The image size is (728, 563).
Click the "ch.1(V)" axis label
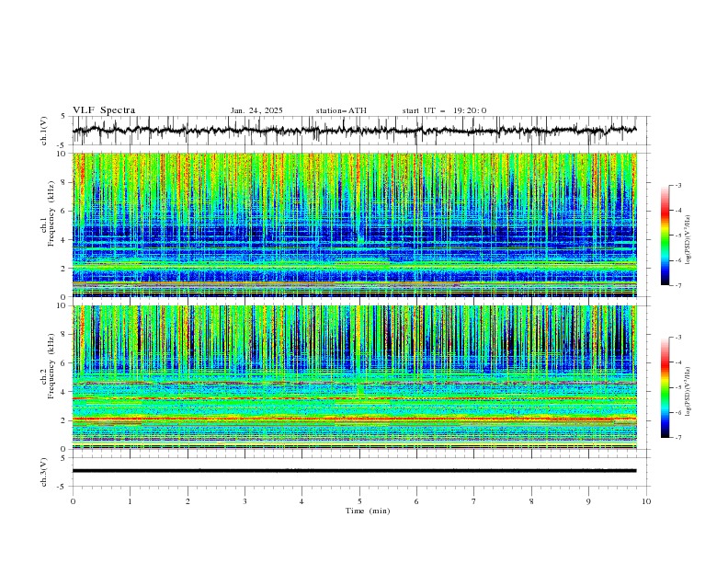pyautogui.click(x=44, y=131)
